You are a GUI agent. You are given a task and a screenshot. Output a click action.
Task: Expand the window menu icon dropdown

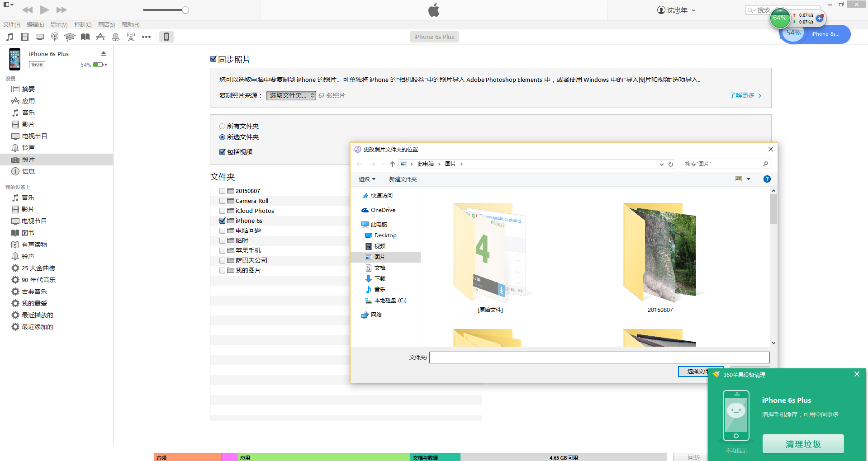[9, 5]
